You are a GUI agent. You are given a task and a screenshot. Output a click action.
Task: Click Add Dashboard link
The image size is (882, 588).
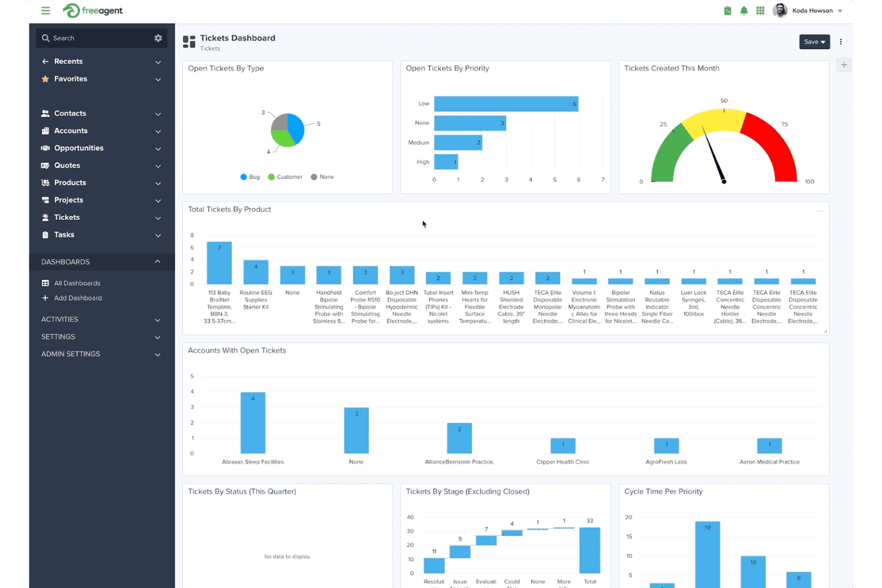[x=78, y=298]
